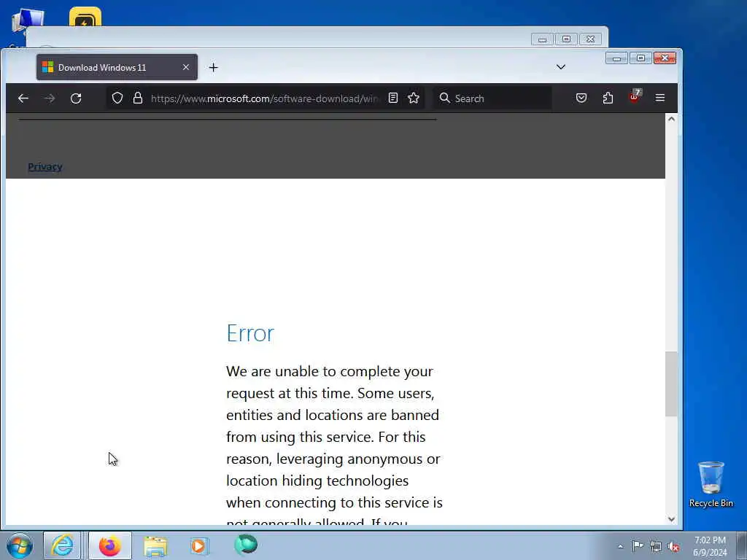
Task: Open the tracking protection shield
Action: pyautogui.click(x=117, y=98)
